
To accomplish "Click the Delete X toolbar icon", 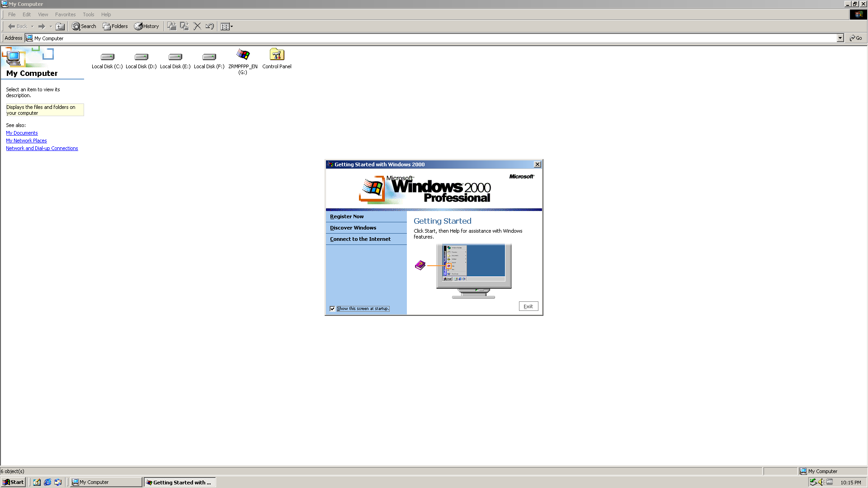I will click(x=197, y=26).
